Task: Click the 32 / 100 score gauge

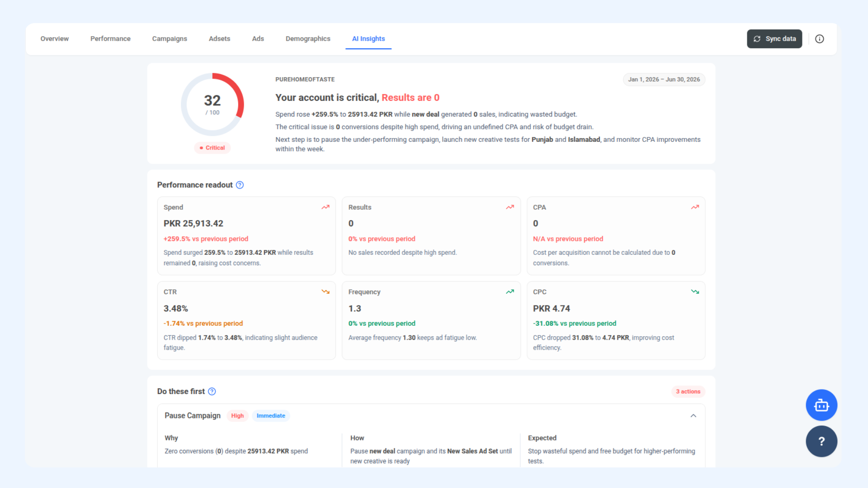Action: point(212,104)
